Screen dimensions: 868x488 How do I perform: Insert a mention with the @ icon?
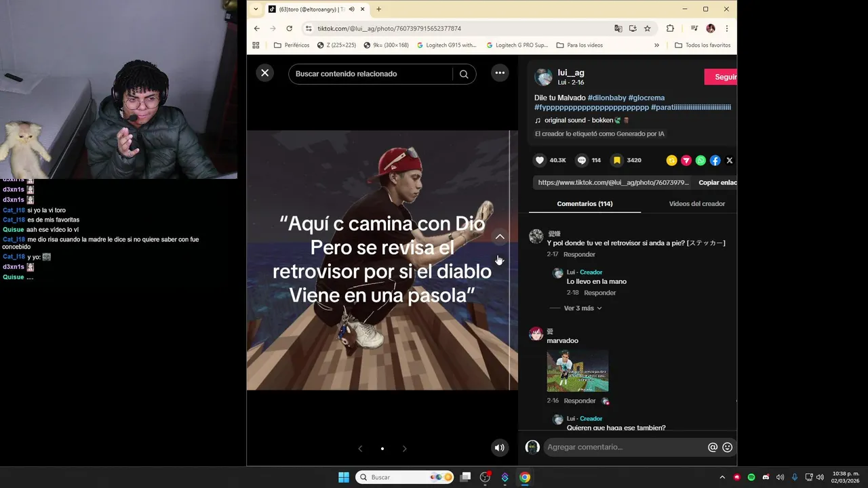[x=713, y=447]
